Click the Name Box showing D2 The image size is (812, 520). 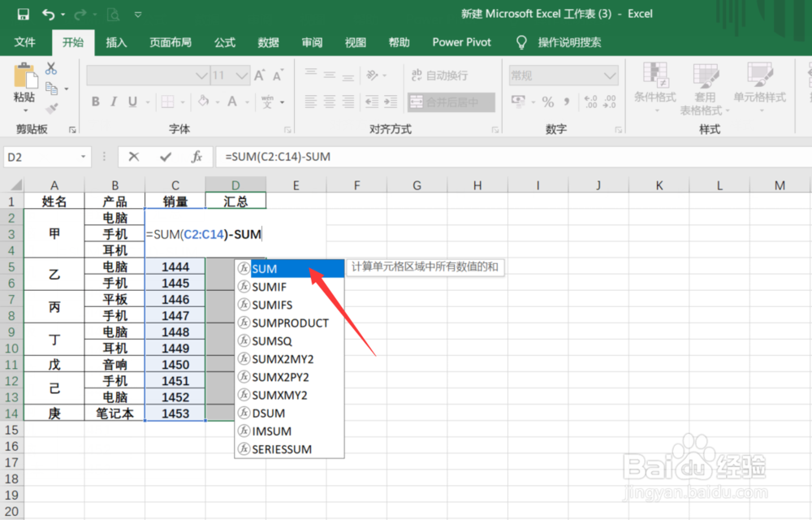coord(41,157)
